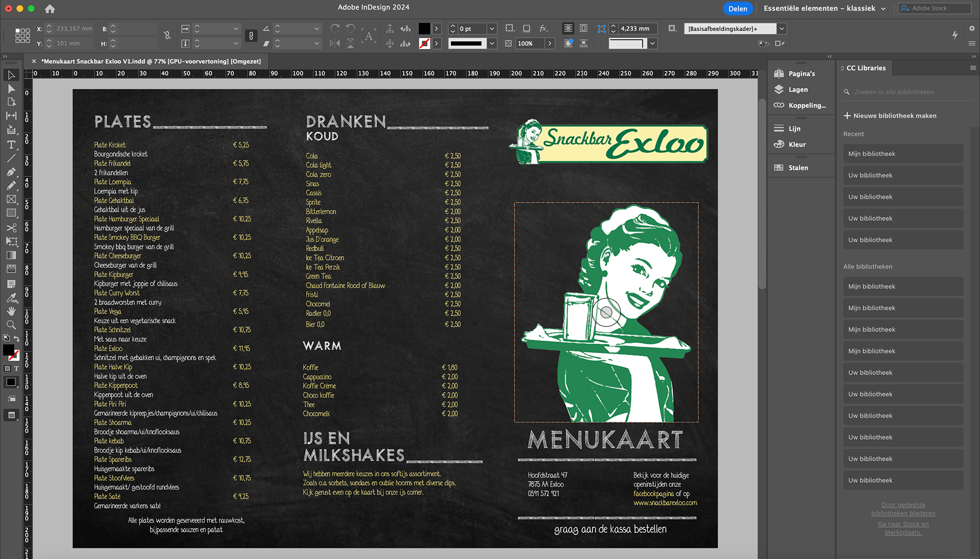This screenshot has height=559, width=980.
Task: Click the Delen button
Action: (x=738, y=9)
